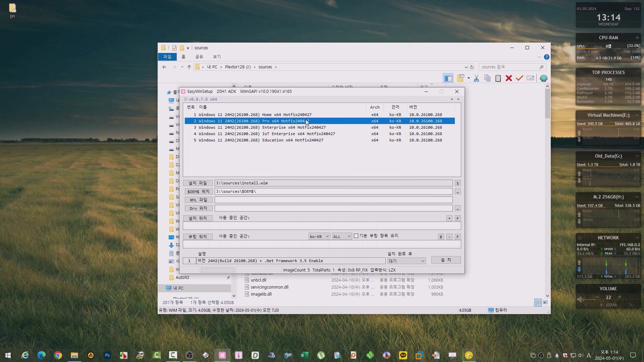Image resolution: width=644 pixels, height=362 pixels.
Task: Click the scissors Cut icon in Explorer toolbar
Action: tap(476, 78)
